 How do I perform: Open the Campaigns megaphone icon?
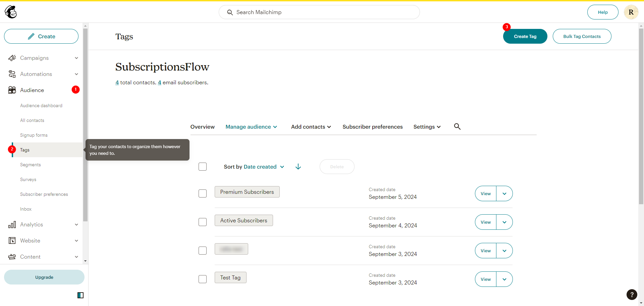click(12, 58)
